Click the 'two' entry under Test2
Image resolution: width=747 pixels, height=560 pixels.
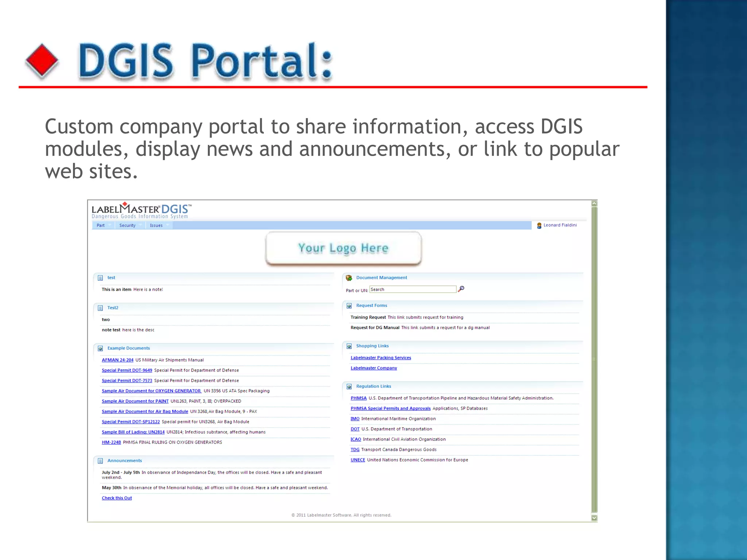tap(106, 320)
